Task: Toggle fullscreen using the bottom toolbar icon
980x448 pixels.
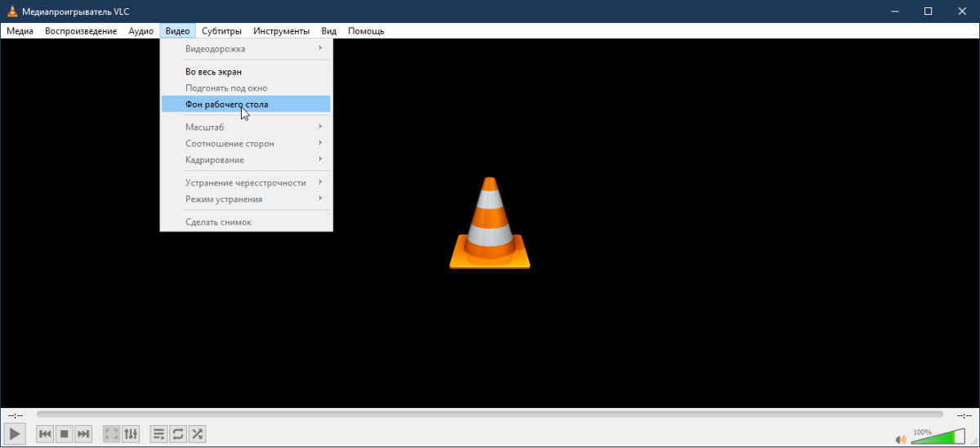Action: [x=112, y=433]
